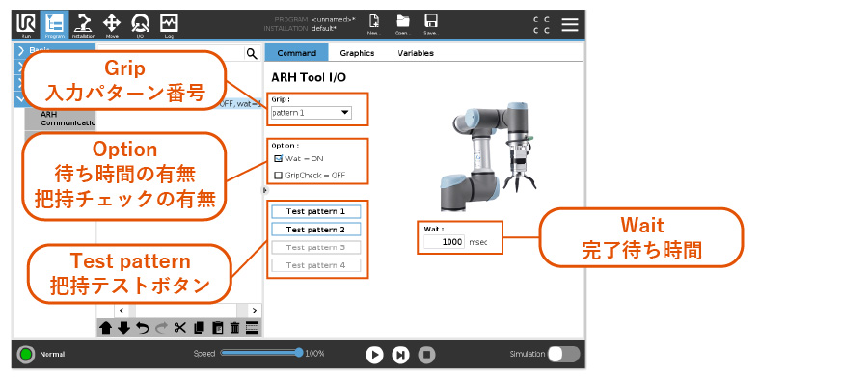
Task: Click the small panel collapse arrow
Action: tap(264, 190)
